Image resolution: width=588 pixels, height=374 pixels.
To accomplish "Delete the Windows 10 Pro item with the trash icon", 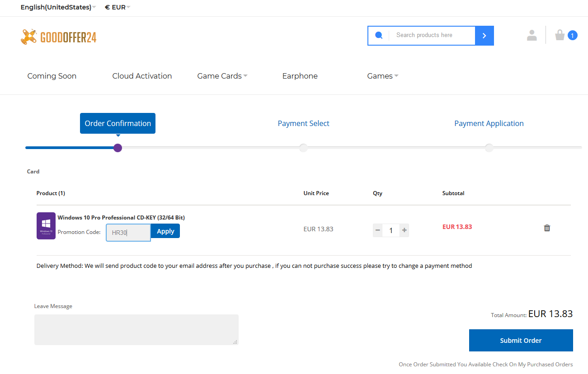I will [x=547, y=228].
